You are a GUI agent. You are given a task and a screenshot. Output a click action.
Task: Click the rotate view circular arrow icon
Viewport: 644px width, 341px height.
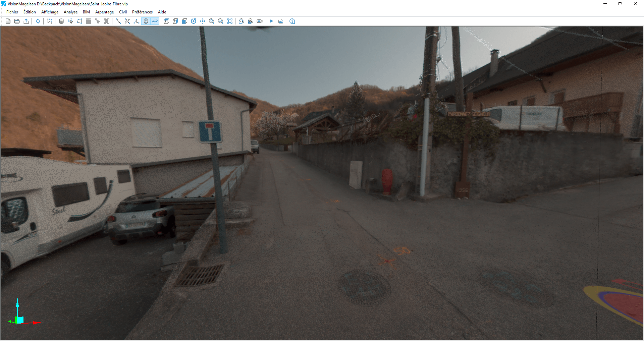(194, 21)
